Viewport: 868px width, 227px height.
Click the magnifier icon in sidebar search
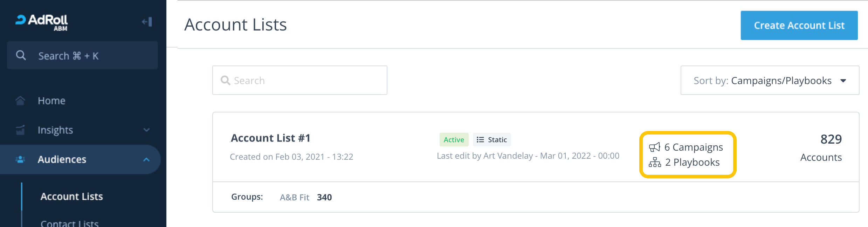coord(21,55)
